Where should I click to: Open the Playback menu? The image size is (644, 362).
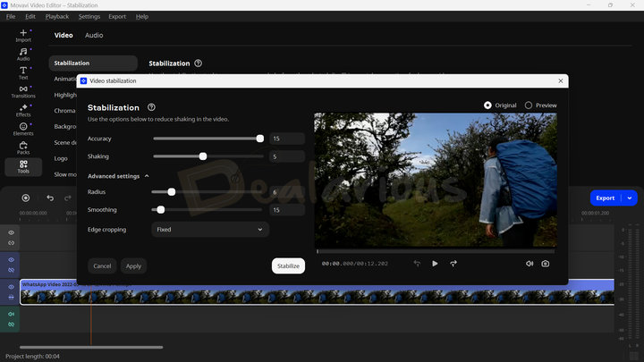click(x=57, y=16)
